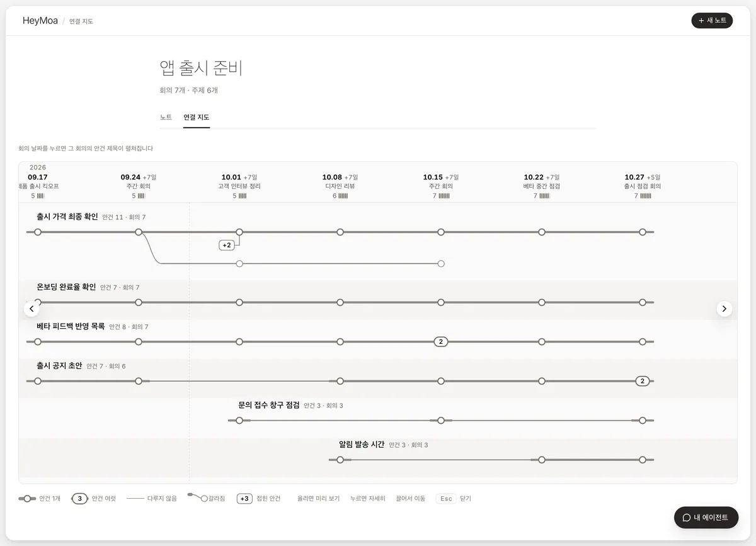Expand the 10.15 주간 회의 date header
The height and width of the screenshot is (546, 756).
pos(441,186)
